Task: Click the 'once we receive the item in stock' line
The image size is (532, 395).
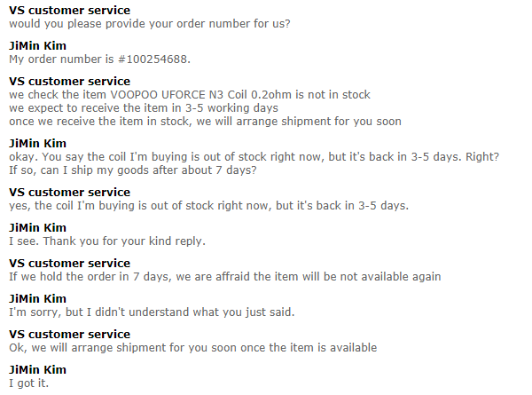Action: pyautogui.click(x=206, y=122)
